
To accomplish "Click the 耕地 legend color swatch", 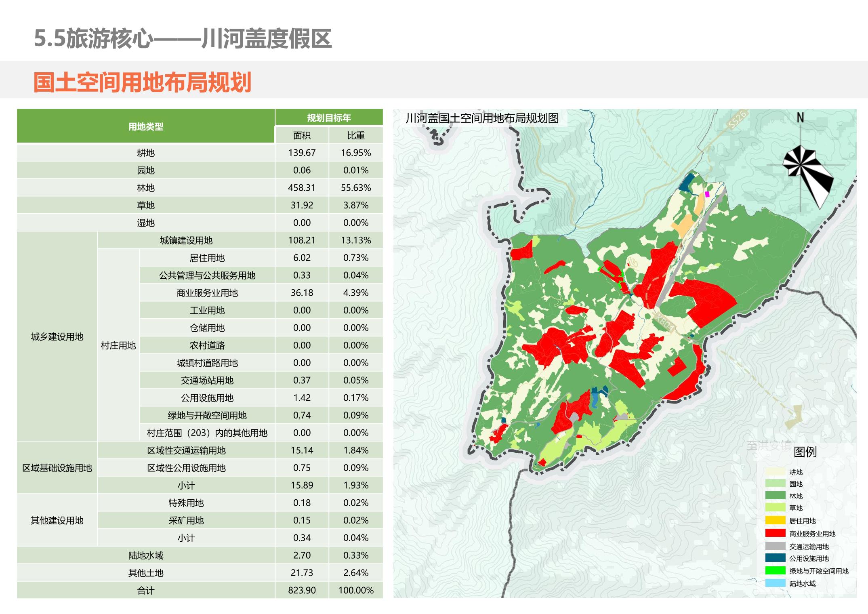I will click(775, 472).
